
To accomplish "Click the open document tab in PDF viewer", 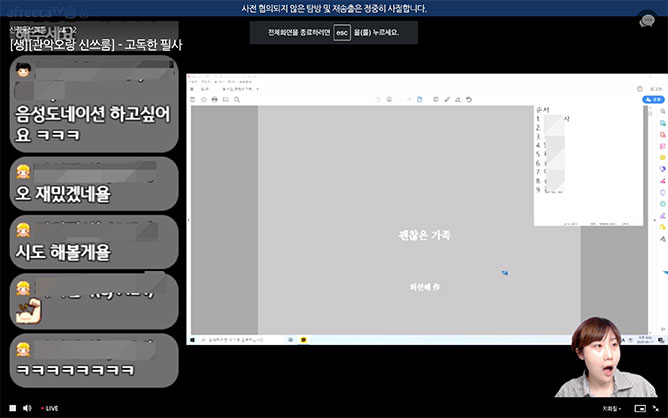I will [x=240, y=89].
